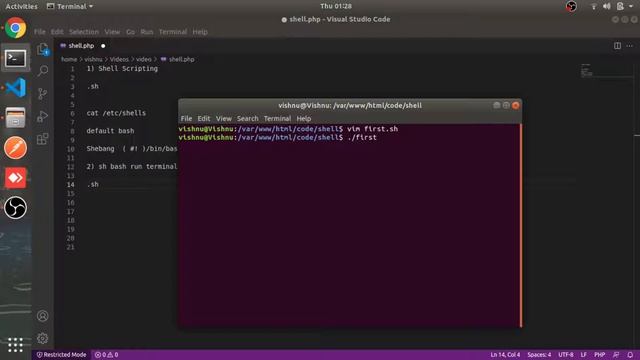Open the View menu in VS Code
640x360 pixels.
coord(112,32)
